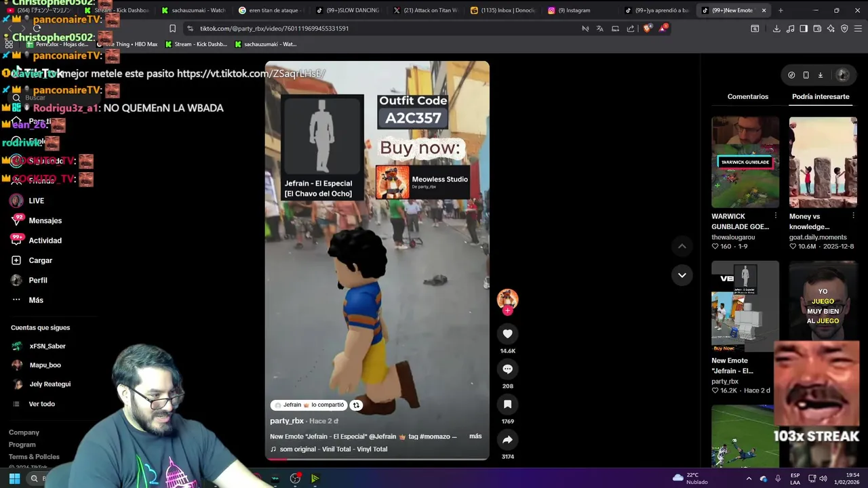The height and width of the screenshot is (488, 868).
Task: Switch to the eren titan de ataque tab
Action: tap(270, 10)
